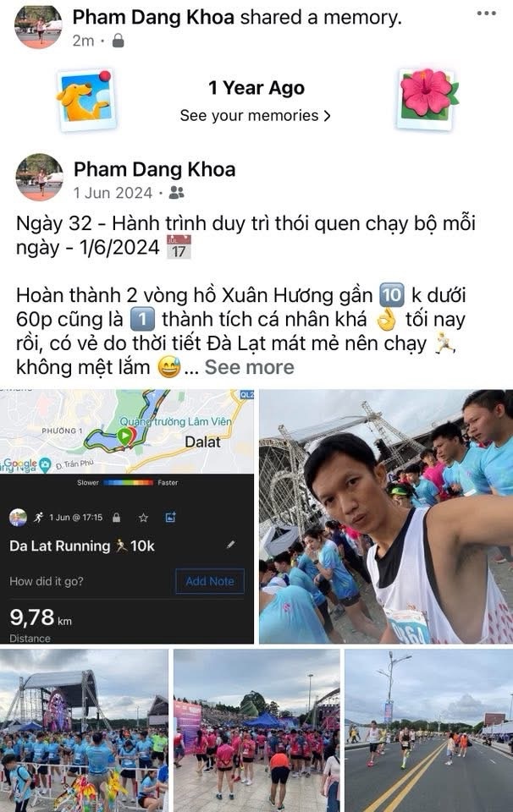
Task: Open the three-dot post options menu
Action: click(486, 13)
